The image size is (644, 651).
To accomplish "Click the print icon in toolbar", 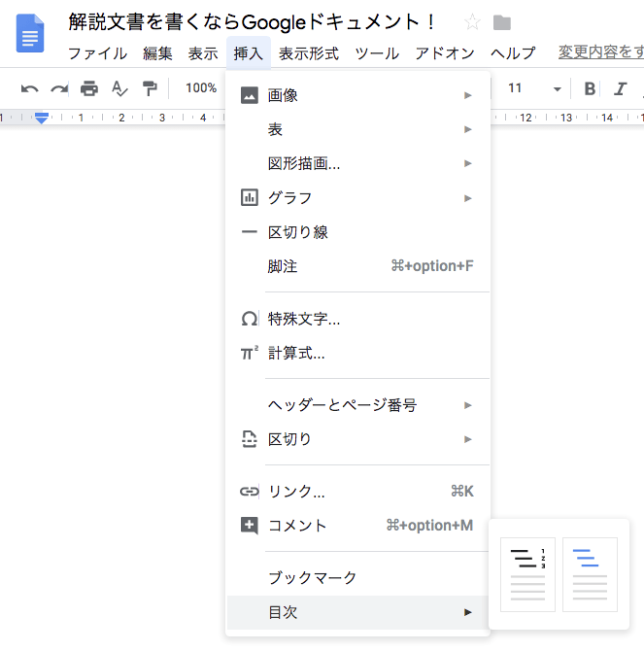I will 89,89.
